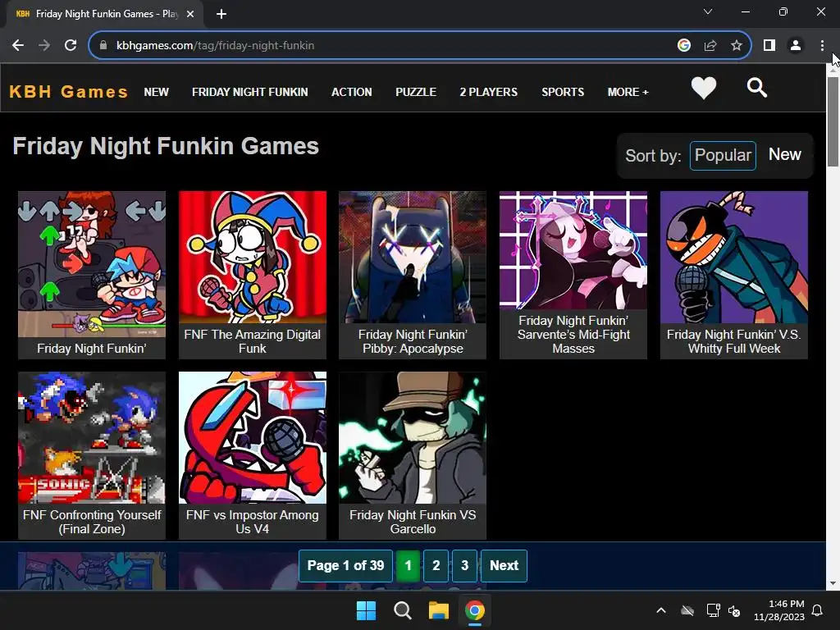The image size is (840, 630).
Task: Open File Explorer from the taskbar
Action: coord(438,610)
